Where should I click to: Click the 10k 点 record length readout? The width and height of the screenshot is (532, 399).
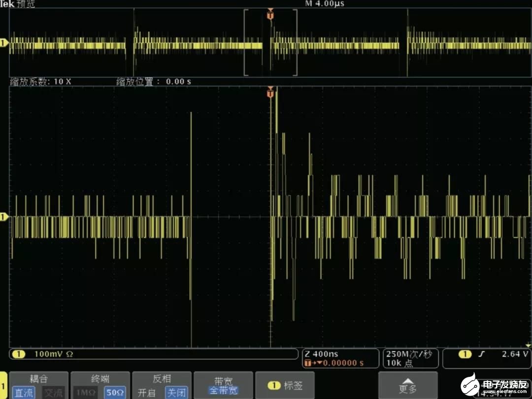pos(399,363)
